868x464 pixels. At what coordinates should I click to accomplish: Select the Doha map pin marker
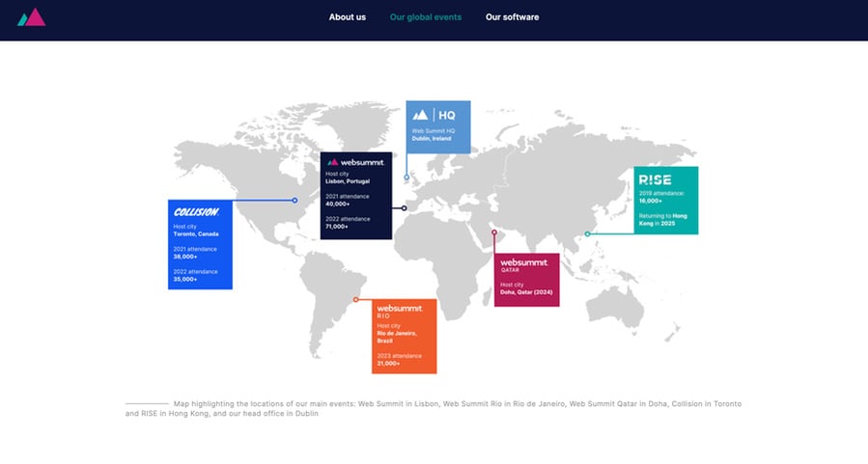(494, 232)
